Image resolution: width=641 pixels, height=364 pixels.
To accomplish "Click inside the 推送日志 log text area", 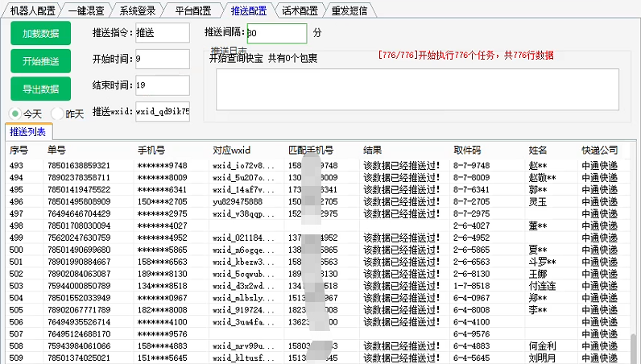I will click(x=417, y=89).
